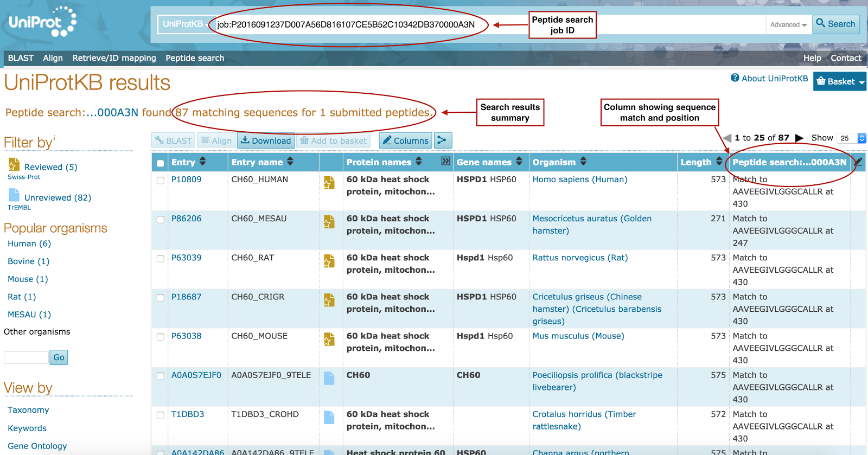Open Retrieve/ID mapping in the menu bar
The width and height of the screenshot is (868, 455).
pyautogui.click(x=114, y=58)
